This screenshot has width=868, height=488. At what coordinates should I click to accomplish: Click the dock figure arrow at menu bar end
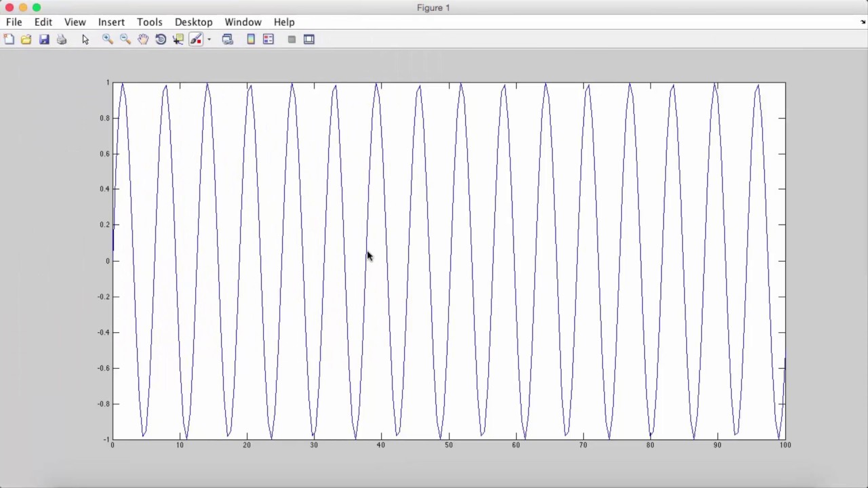click(x=863, y=22)
